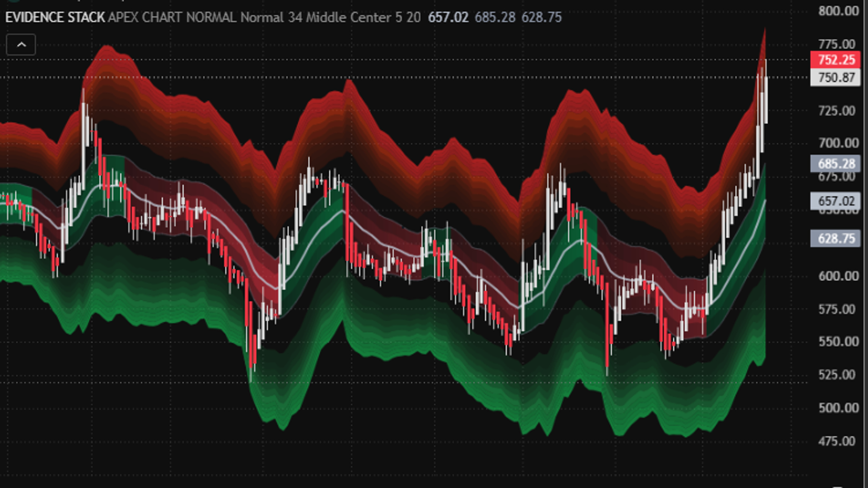
Task: Click the 725.00 price scale label
Action: point(837,111)
